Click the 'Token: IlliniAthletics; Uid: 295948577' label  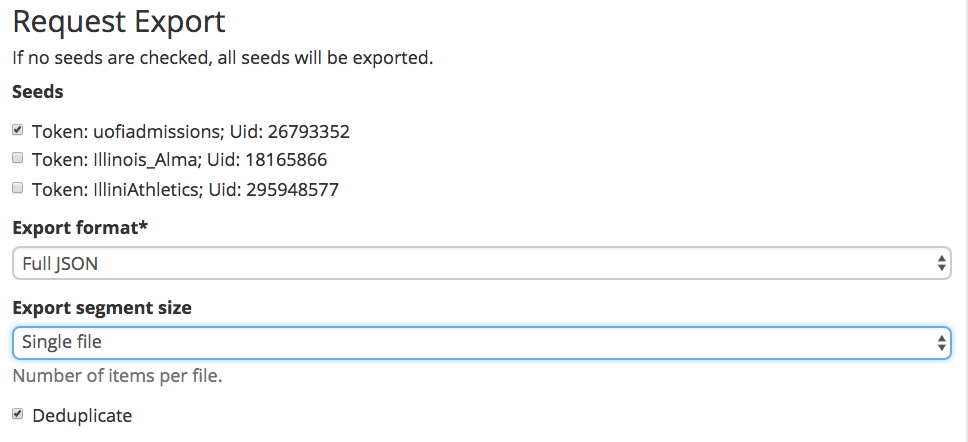(185, 189)
